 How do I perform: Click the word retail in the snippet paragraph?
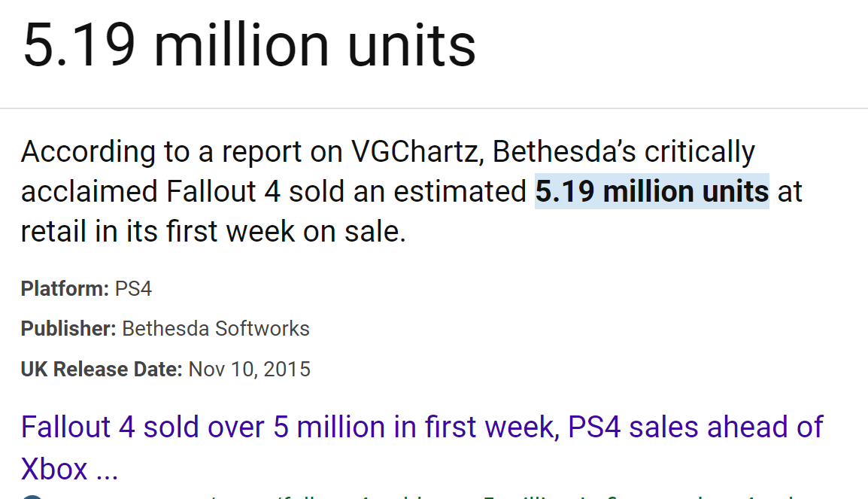point(53,232)
